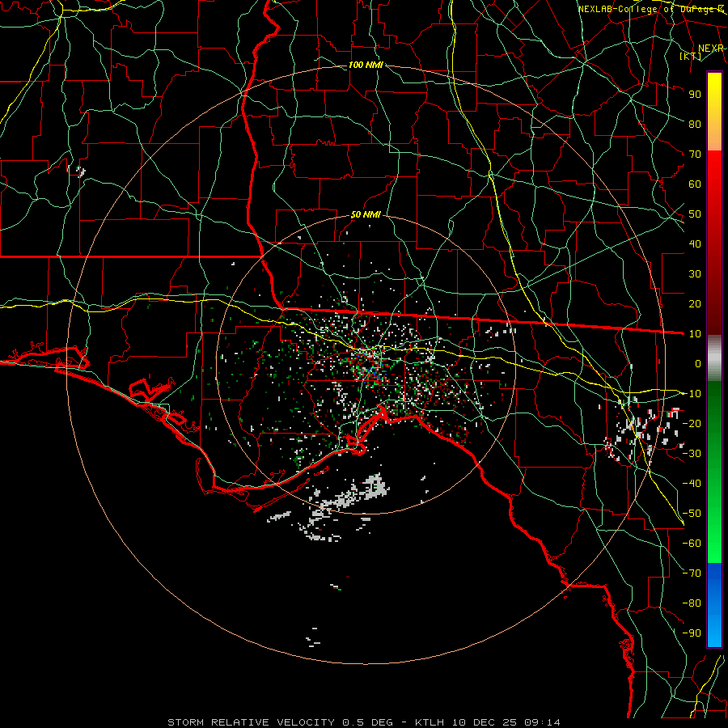This screenshot has height=728, width=728.
Task: Pick the gray zero-velocity segment of the color bar
Action: pyautogui.click(x=714, y=358)
